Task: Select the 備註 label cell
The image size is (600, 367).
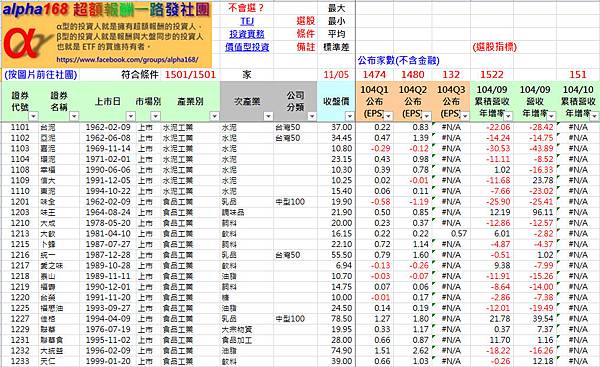Action: 305,47
